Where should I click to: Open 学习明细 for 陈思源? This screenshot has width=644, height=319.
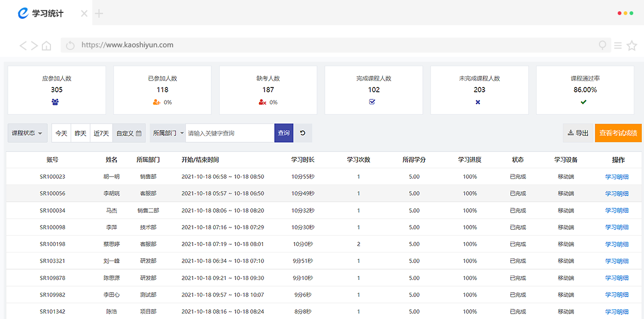(617, 278)
